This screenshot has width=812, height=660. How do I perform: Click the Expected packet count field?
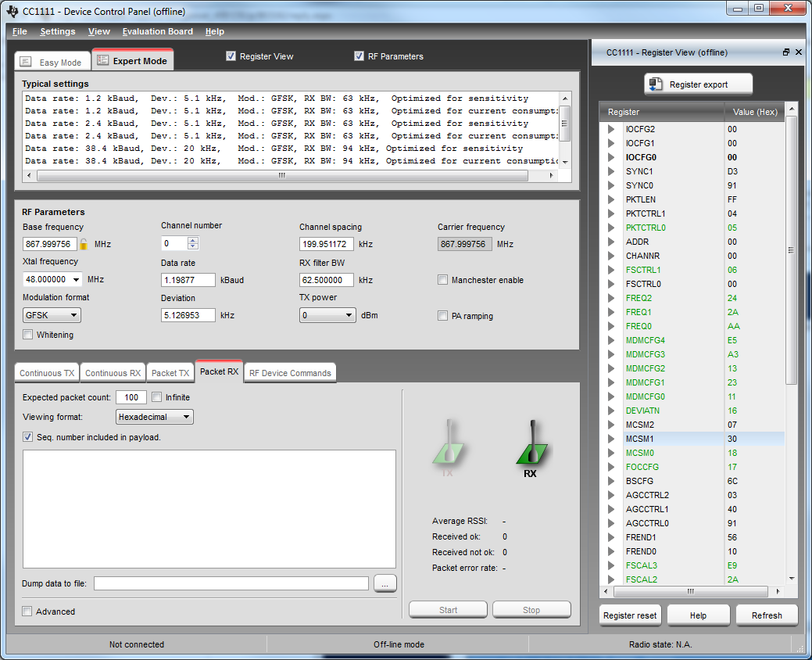coord(131,397)
